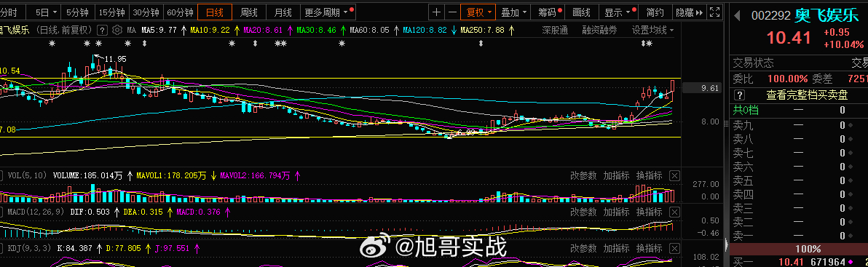Click the 简约 simple mode button

(x=655, y=12)
